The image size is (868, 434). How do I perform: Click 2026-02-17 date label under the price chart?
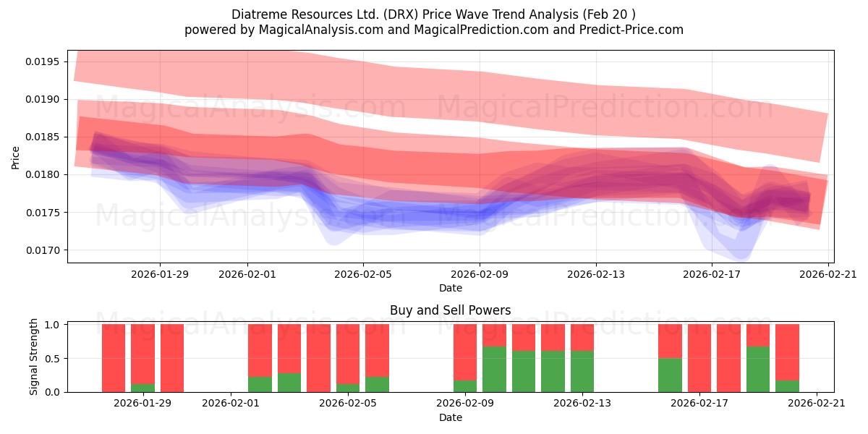click(x=712, y=274)
